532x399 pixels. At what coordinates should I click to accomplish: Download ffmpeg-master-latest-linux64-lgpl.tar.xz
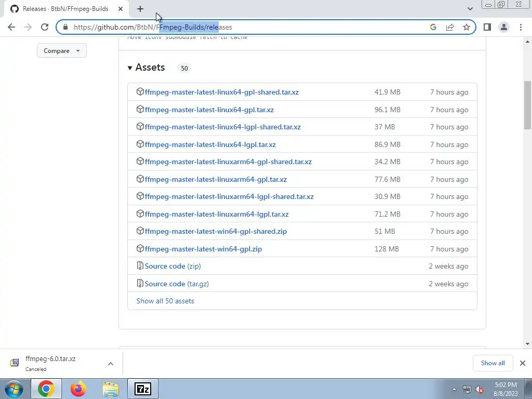tap(210, 144)
